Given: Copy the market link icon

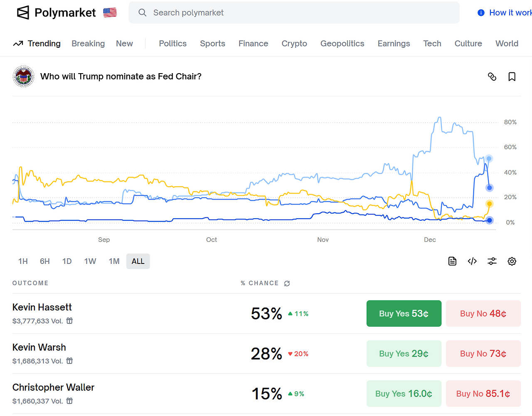Looking at the screenshot, I should (x=492, y=76).
